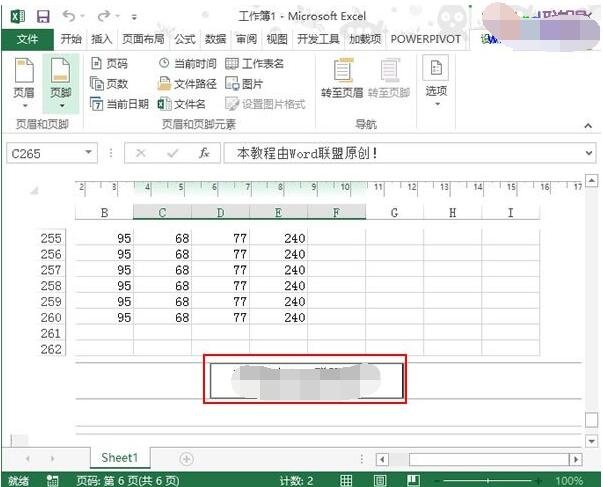
Task: Click vertical scrollbar up arrow
Action: 591,180
